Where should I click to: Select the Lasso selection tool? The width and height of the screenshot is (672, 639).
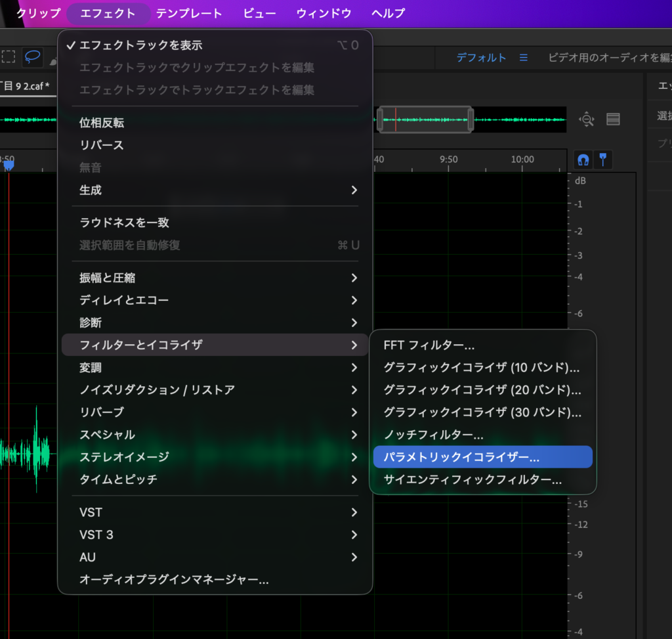32,57
